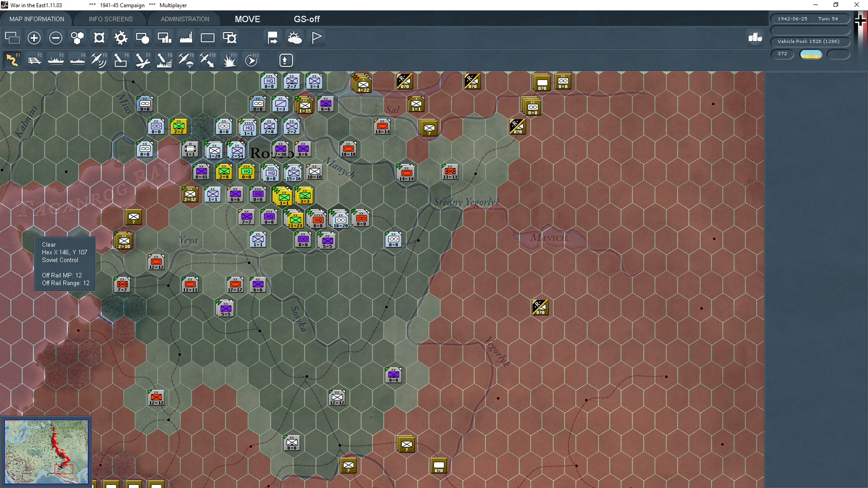Image resolution: width=868 pixels, height=488 pixels.
Task: Click the Vehicle Pool 152K field
Action: (x=810, y=41)
